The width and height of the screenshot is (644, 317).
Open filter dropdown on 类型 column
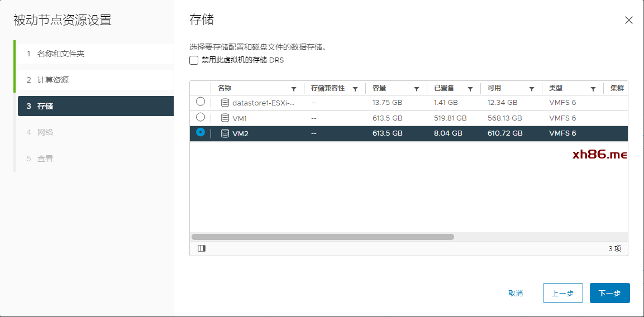point(593,89)
